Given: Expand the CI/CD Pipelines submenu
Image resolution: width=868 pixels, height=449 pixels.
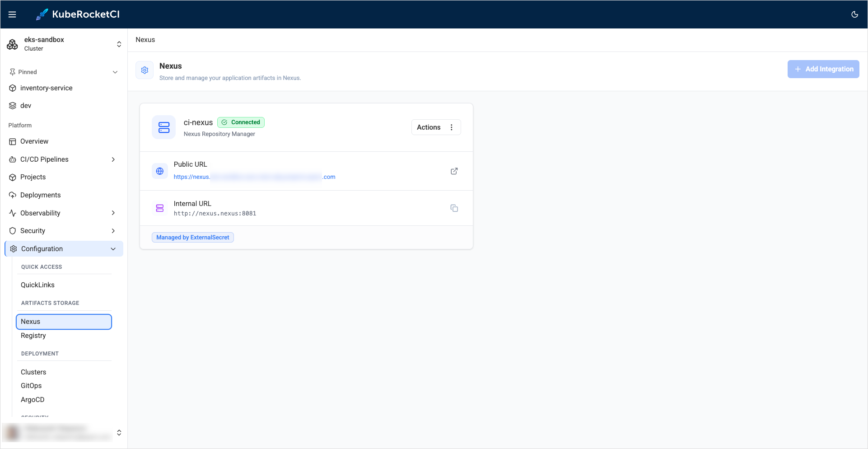Looking at the screenshot, I should tap(113, 159).
